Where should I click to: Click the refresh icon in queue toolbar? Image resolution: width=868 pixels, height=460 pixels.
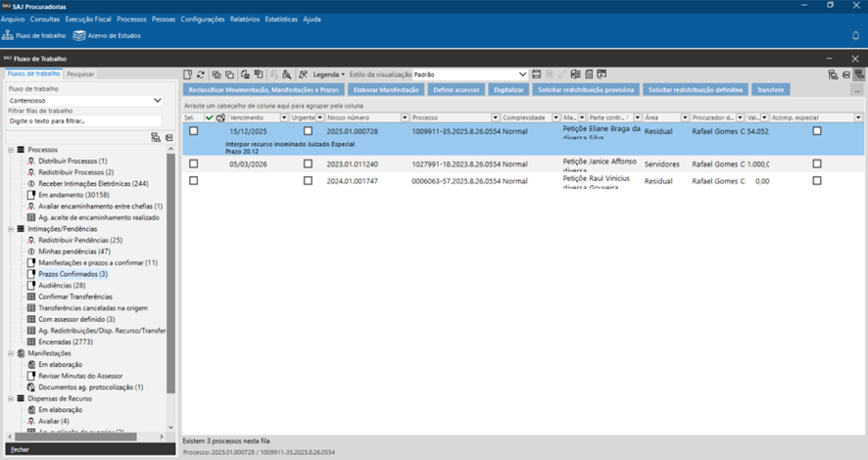[x=201, y=74]
